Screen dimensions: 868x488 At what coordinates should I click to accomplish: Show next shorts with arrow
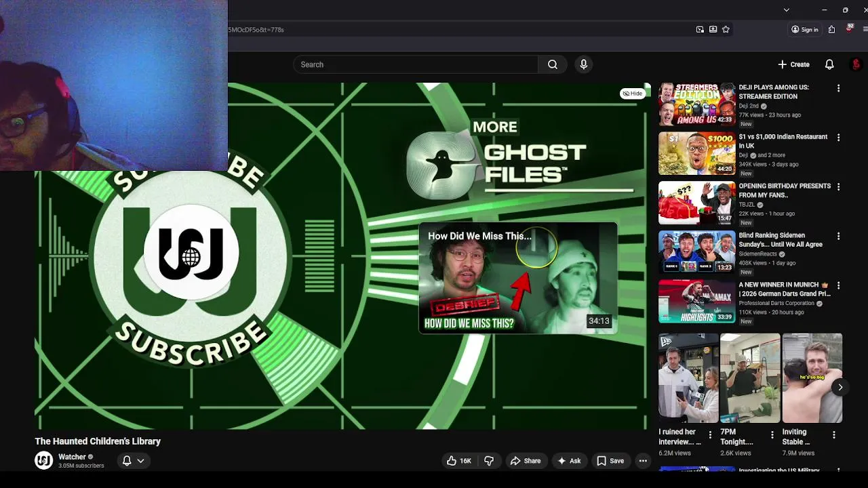coord(840,387)
